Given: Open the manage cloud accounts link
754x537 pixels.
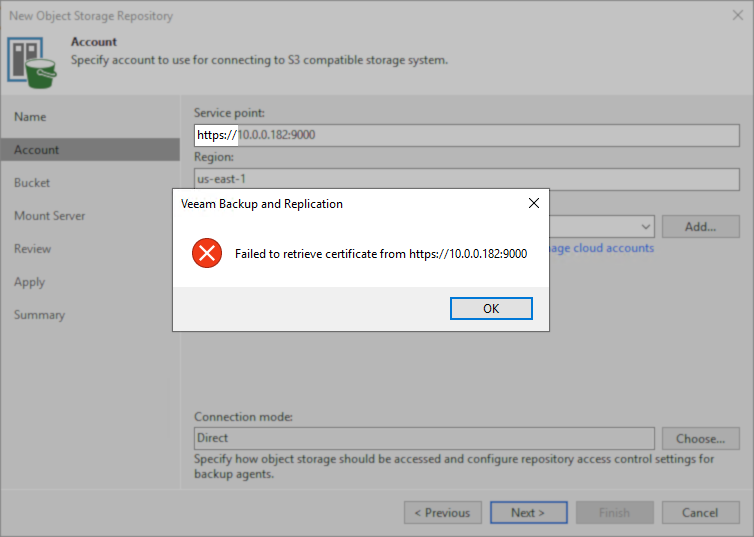Looking at the screenshot, I should pos(602,248).
